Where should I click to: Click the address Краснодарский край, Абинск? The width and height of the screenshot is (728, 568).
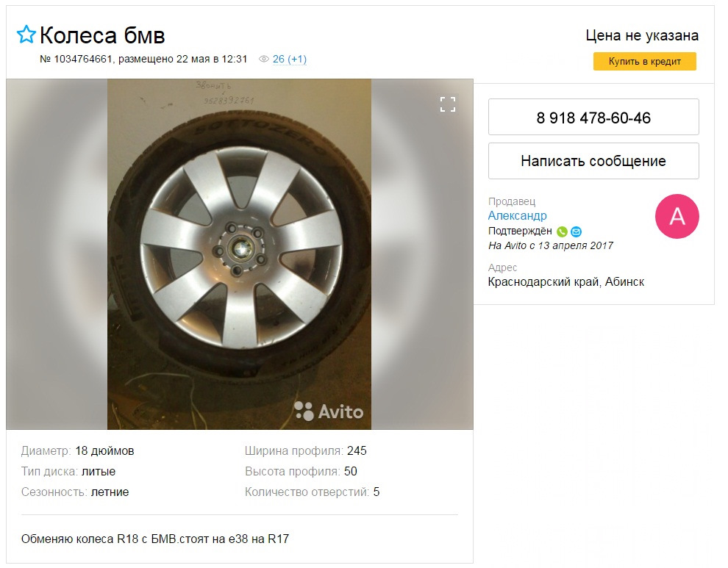point(565,281)
